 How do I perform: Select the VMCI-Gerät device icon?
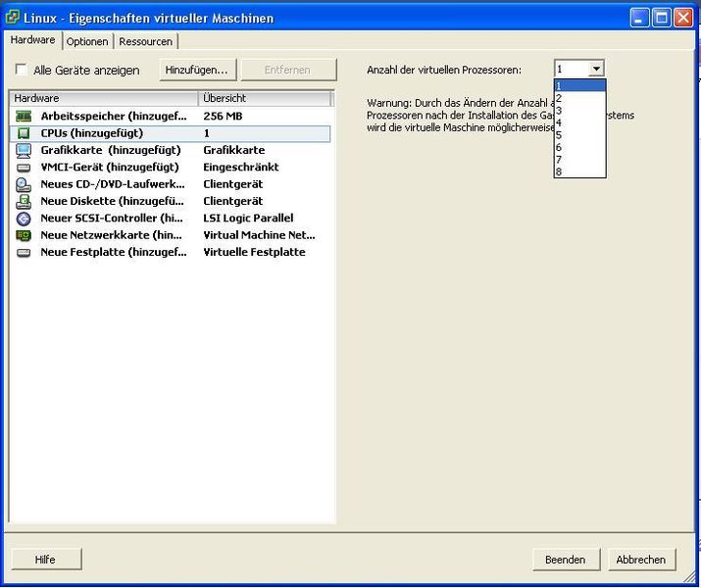point(24,168)
